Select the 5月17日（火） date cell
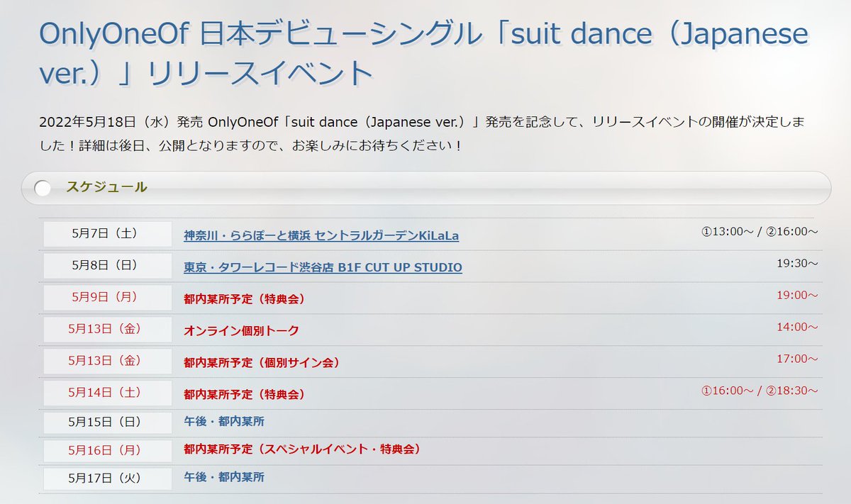The width and height of the screenshot is (851, 504). coord(108,478)
